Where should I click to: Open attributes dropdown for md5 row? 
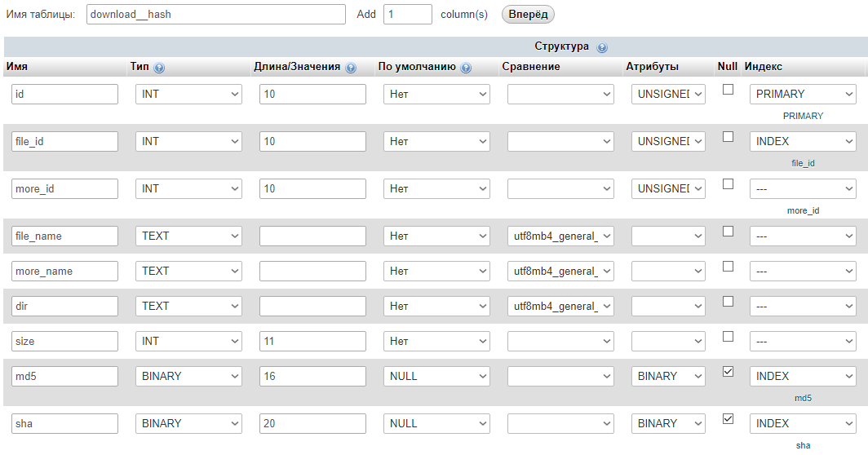(x=668, y=376)
